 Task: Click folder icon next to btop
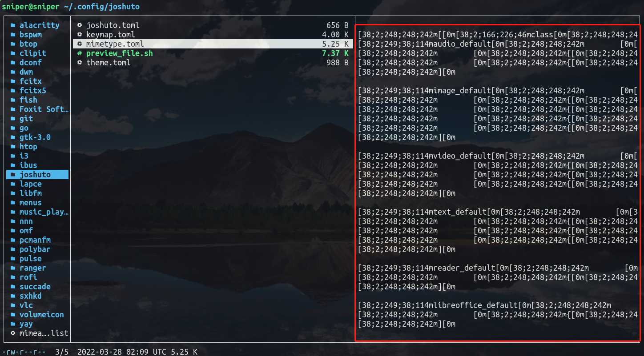(13, 44)
